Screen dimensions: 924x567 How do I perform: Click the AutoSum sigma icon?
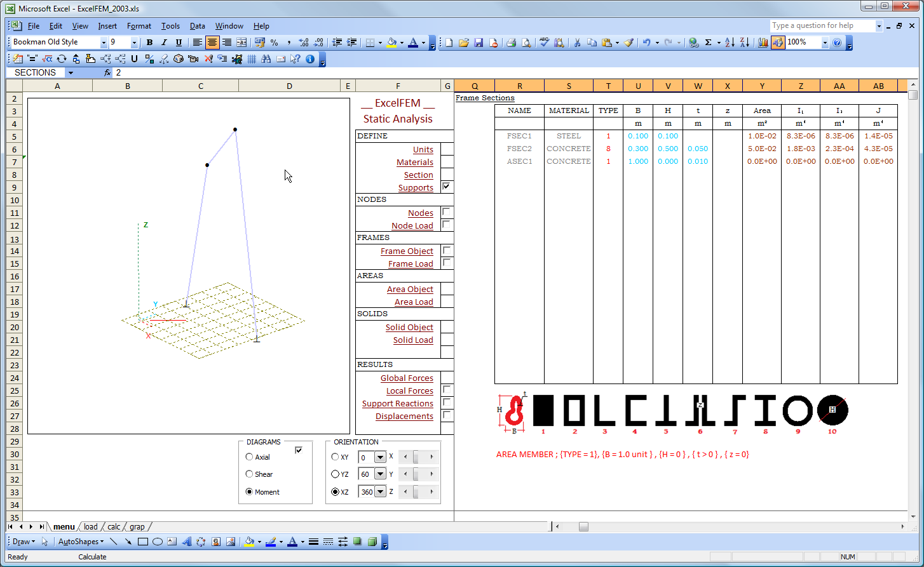point(708,43)
